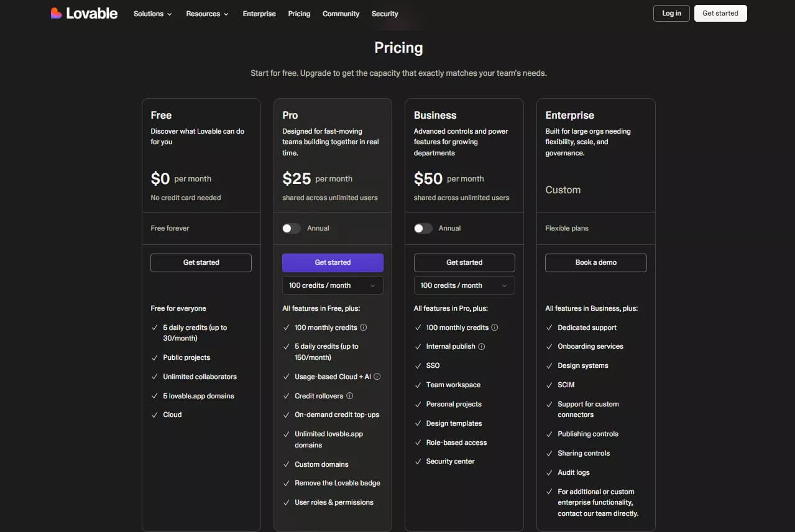The image size is (795, 532).
Task: Click Get started button under Free plan
Action: [x=201, y=262]
